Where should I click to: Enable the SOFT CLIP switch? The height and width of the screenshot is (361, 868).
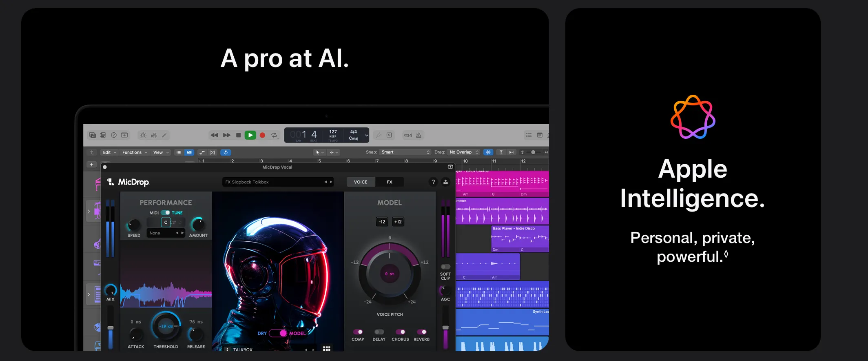(x=445, y=267)
